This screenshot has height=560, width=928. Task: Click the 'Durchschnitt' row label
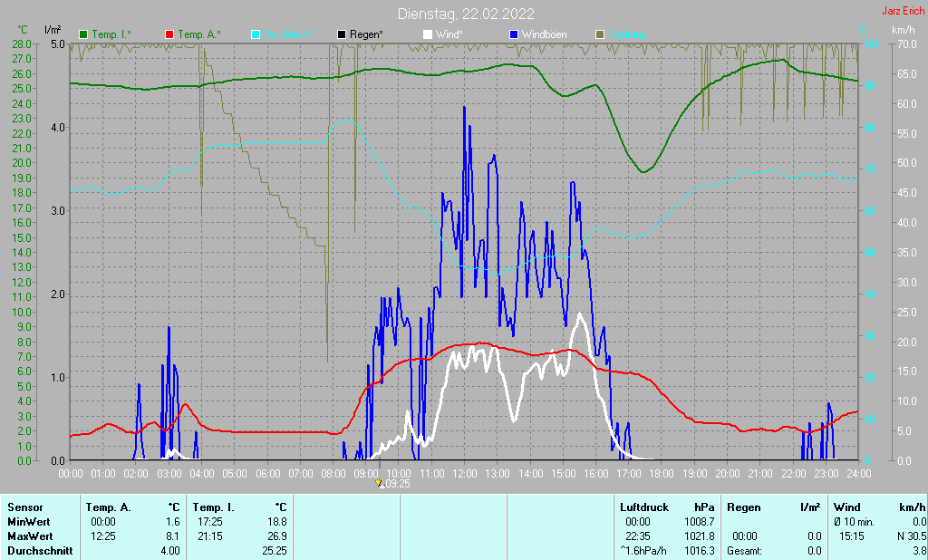coord(40,551)
